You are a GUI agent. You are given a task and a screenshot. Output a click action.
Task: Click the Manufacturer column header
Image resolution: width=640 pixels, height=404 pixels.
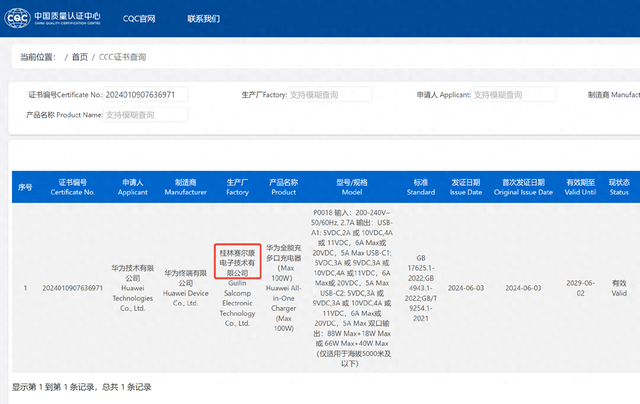tap(186, 187)
